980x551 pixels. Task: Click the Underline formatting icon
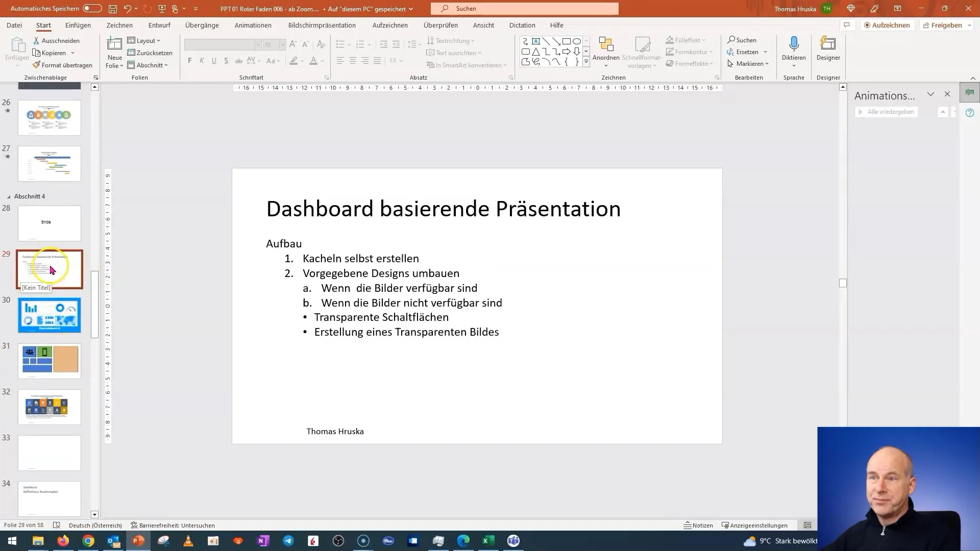click(x=213, y=61)
